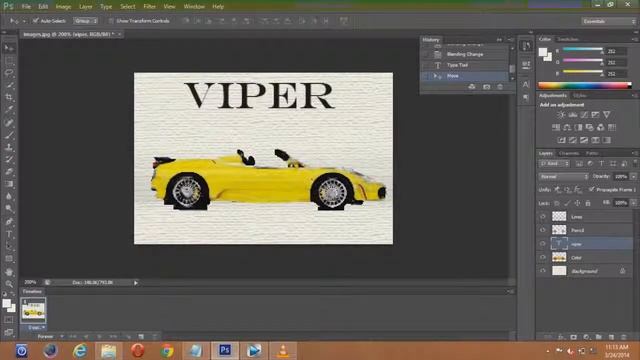
Task: Select the Magic Wand tool
Action: (x=9, y=85)
